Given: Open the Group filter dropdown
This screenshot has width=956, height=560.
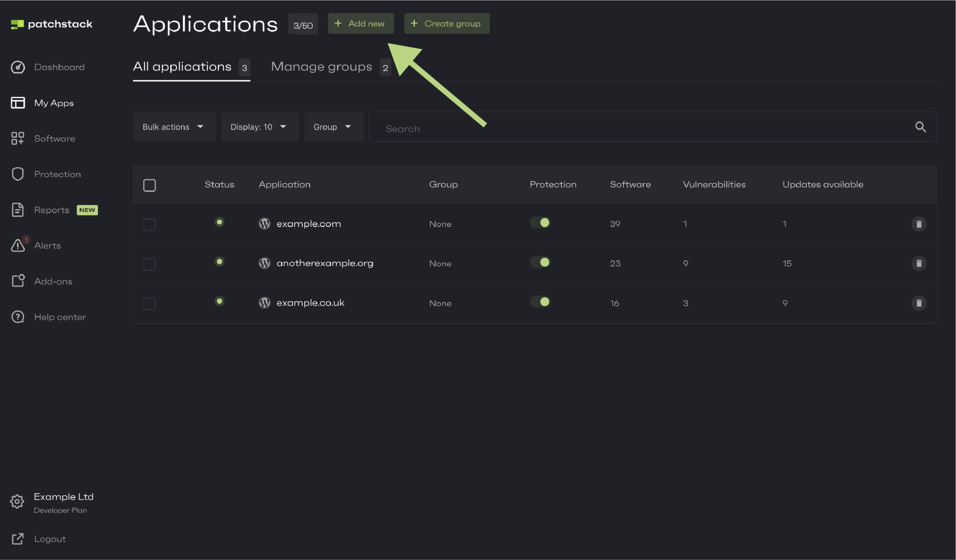Looking at the screenshot, I should click(x=333, y=127).
